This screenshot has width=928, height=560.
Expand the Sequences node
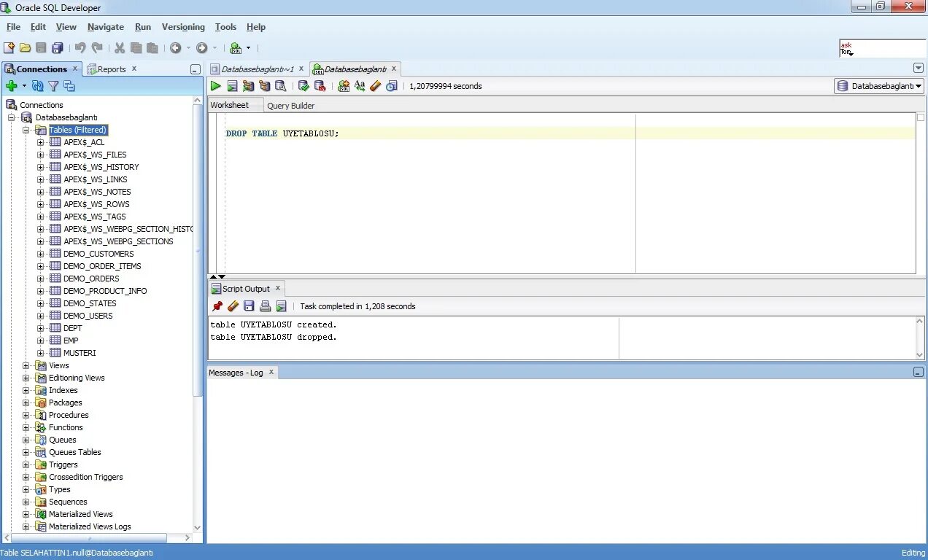(x=26, y=502)
